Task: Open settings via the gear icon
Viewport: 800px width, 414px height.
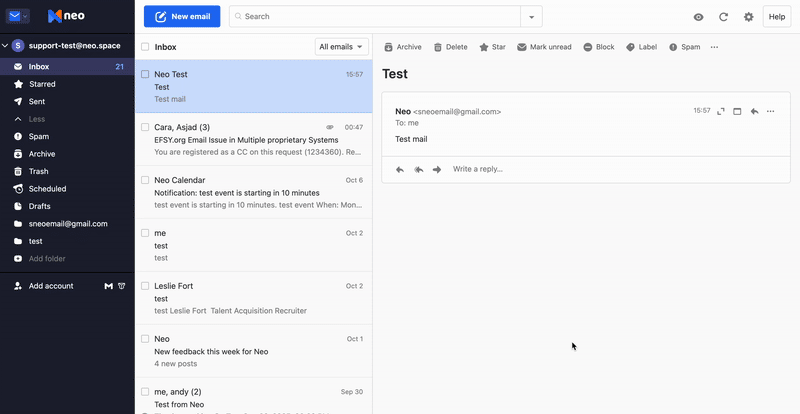Action: (748, 17)
